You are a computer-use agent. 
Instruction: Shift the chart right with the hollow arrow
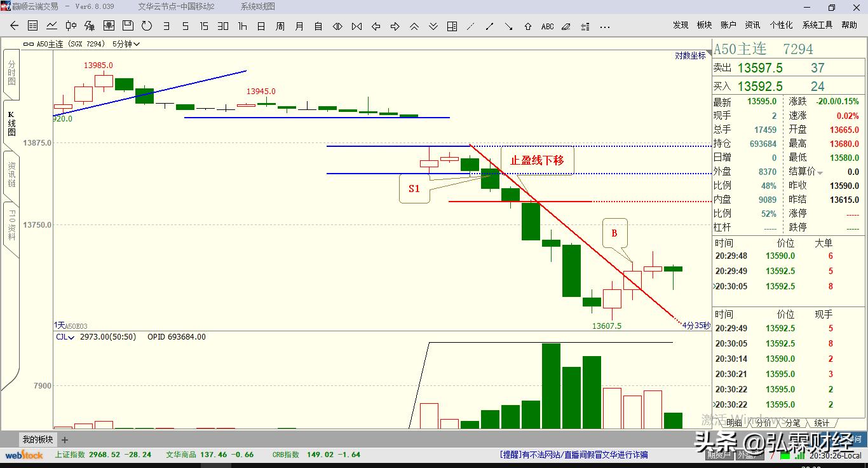(x=395, y=26)
